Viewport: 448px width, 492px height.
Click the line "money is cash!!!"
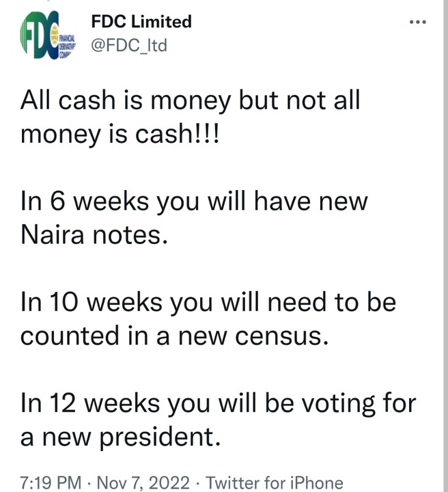pyautogui.click(x=120, y=134)
